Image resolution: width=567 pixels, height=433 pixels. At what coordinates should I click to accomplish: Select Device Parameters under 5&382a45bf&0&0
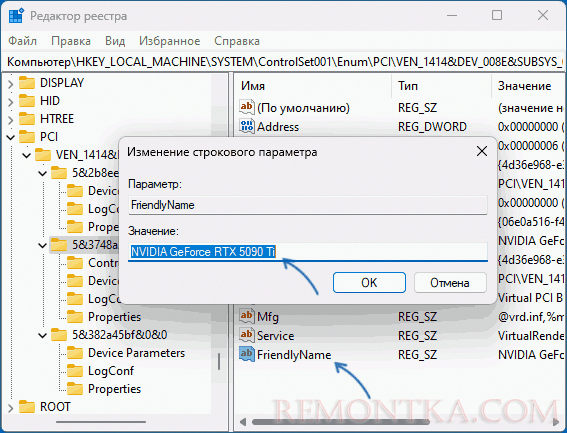tap(136, 353)
